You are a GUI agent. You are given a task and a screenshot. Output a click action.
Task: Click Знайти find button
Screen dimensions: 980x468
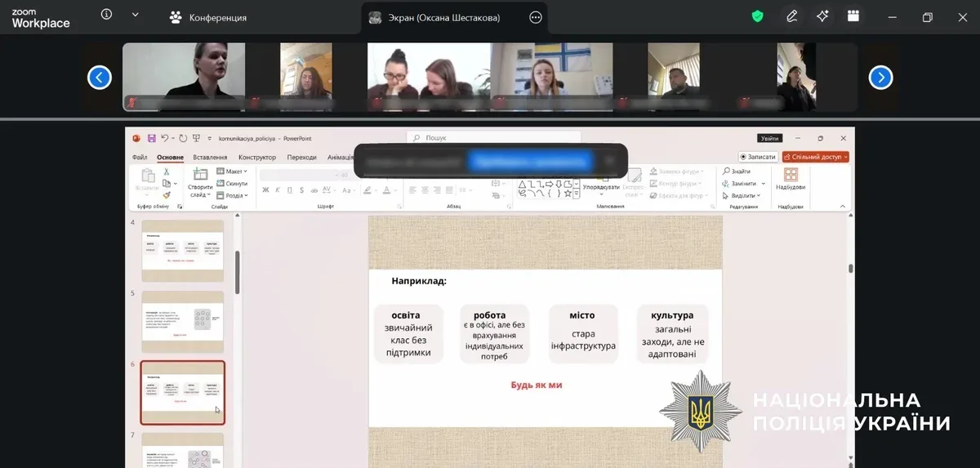click(737, 172)
